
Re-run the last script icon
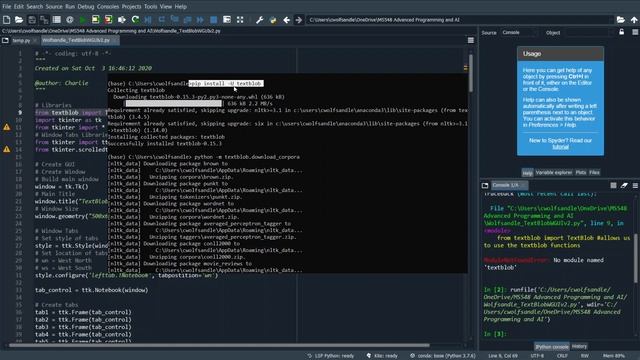(135, 20)
